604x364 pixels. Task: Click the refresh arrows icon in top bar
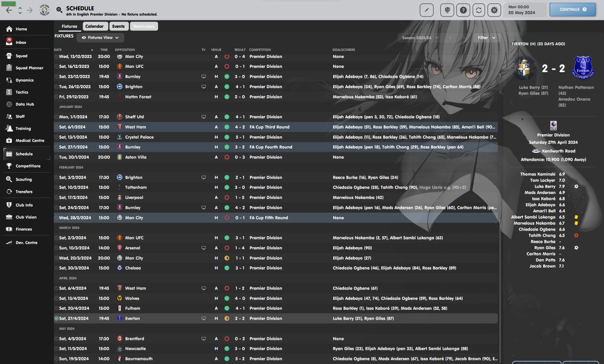click(479, 10)
